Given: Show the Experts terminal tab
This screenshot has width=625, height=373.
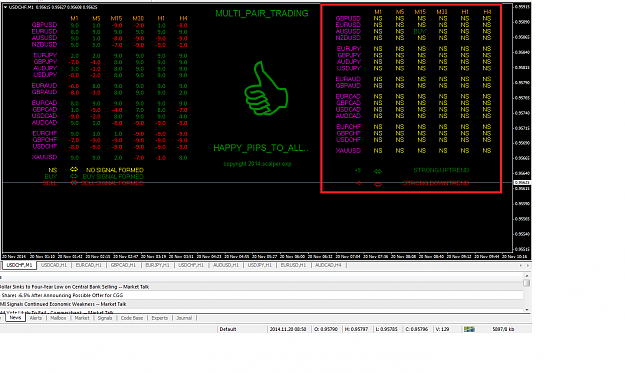Looking at the screenshot, I should tap(159, 318).
